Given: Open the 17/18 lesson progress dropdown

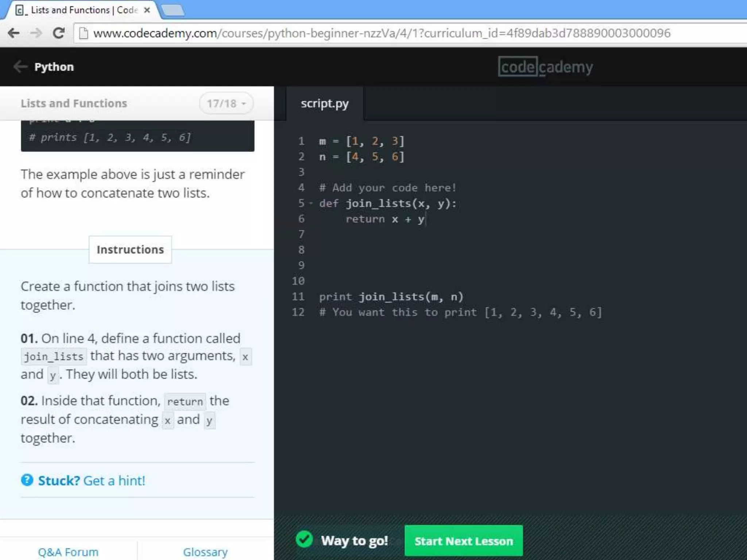Looking at the screenshot, I should (226, 104).
